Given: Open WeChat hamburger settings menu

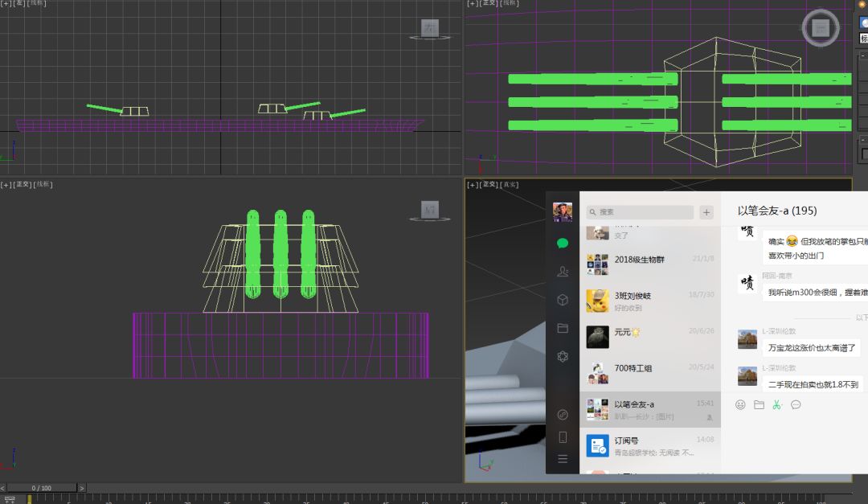Looking at the screenshot, I should coord(563,459).
